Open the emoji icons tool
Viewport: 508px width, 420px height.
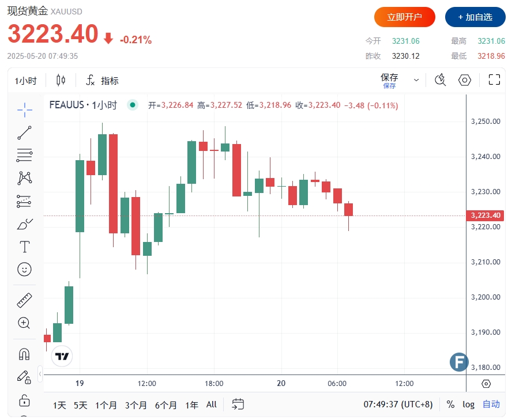24,269
